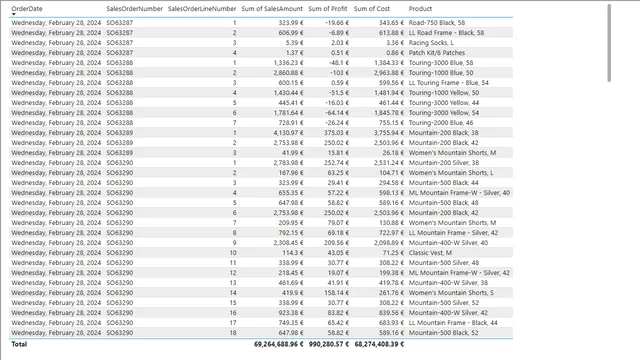
Task: Select the Mountain-400-W Silver, 42 cell
Action: pos(448,313)
